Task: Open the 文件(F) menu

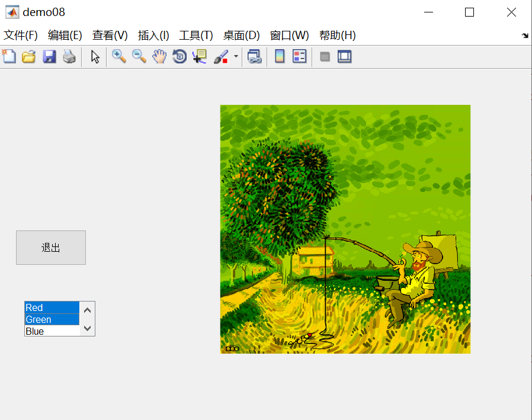Action: 20,36
